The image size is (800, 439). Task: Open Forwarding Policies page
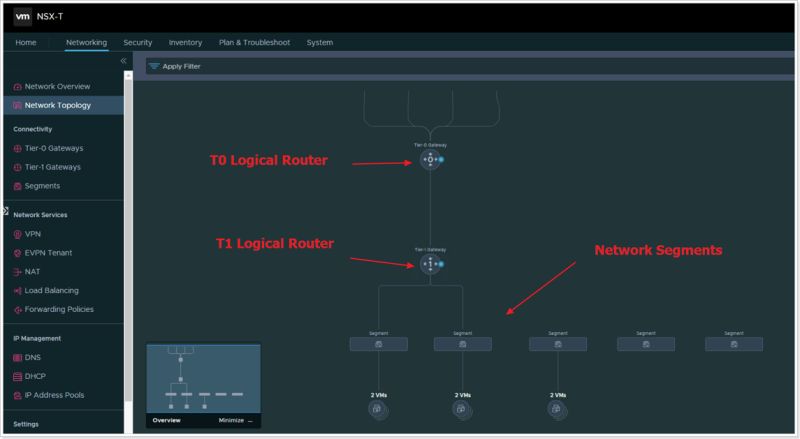(x=59, y=309)
